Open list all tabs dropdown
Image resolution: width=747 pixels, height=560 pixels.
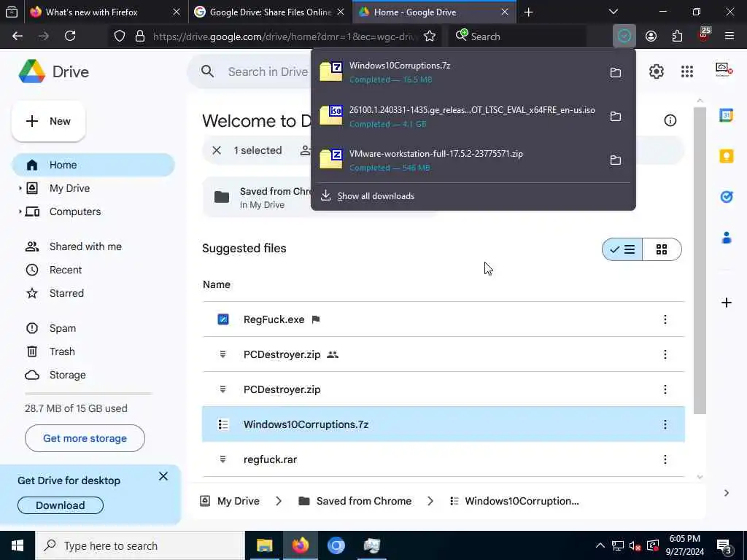click(x=614, y=12)
